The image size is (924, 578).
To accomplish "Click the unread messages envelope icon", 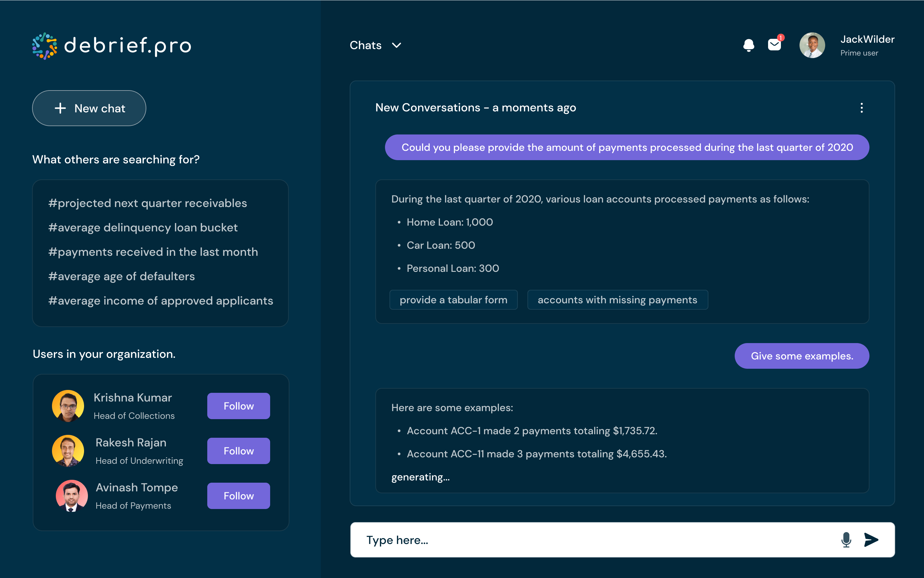I will coord(774,45).
